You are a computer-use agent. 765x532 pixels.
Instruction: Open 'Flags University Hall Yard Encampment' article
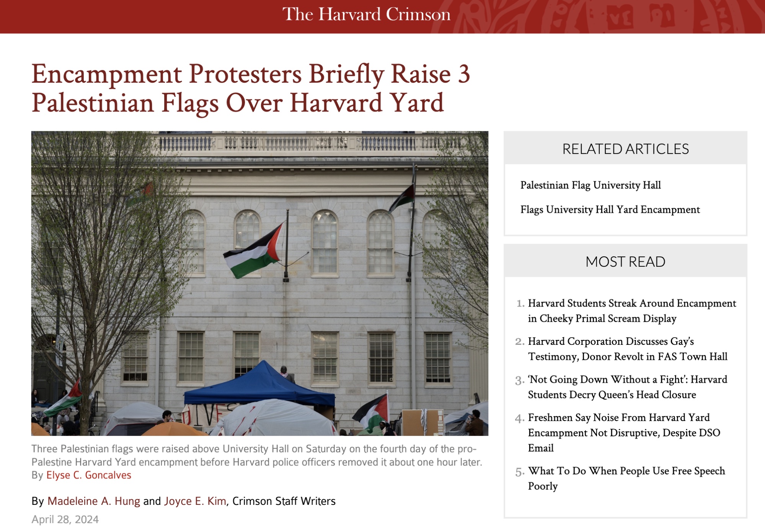[610, 210]
